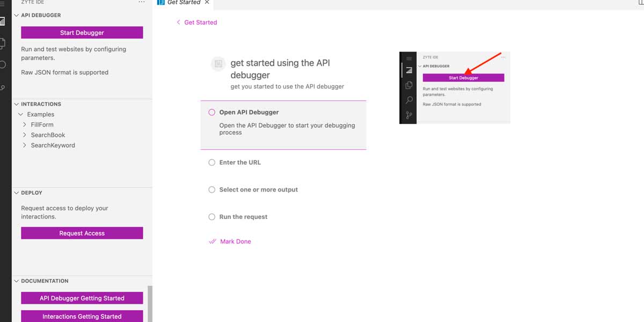Expand the SearchKeyword tree item
The image size is (644, 322).
coord(25,145)
